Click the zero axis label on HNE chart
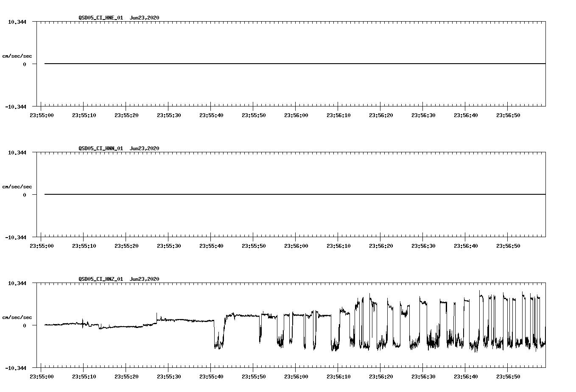 coord(25,64)
